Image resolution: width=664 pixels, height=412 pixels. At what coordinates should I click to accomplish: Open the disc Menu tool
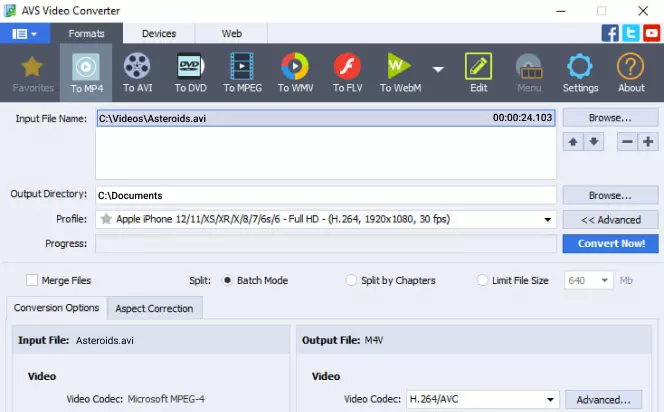point(529,73)
